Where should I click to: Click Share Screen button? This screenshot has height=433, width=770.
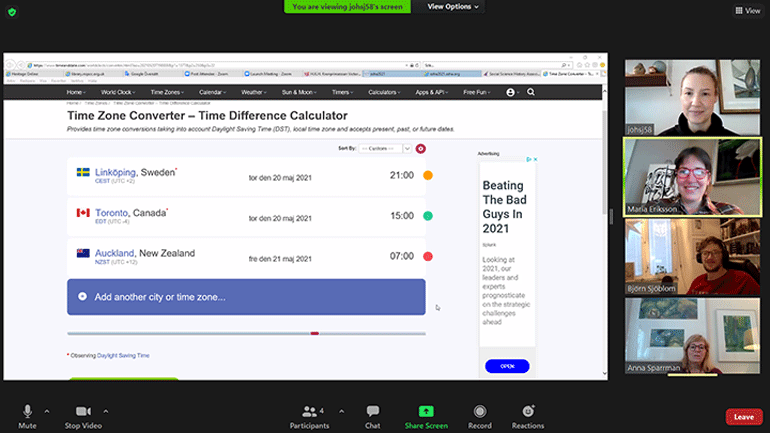[426, 416]
